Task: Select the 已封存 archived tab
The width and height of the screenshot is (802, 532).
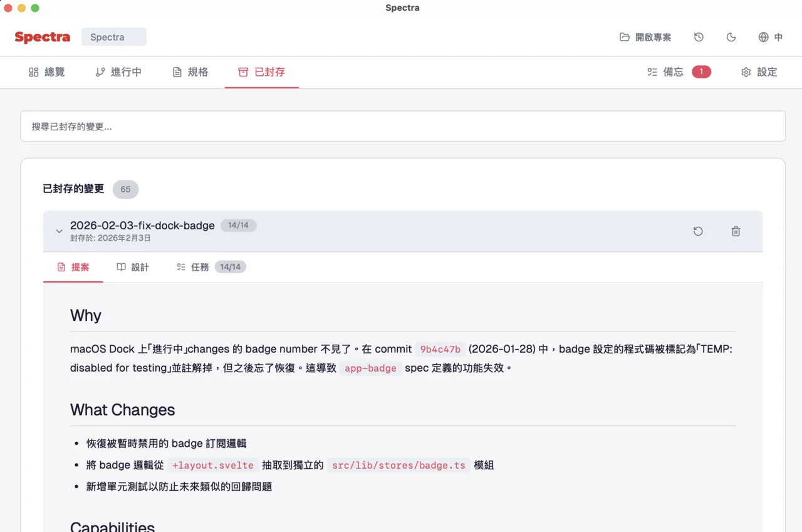Action: point(262,72)
